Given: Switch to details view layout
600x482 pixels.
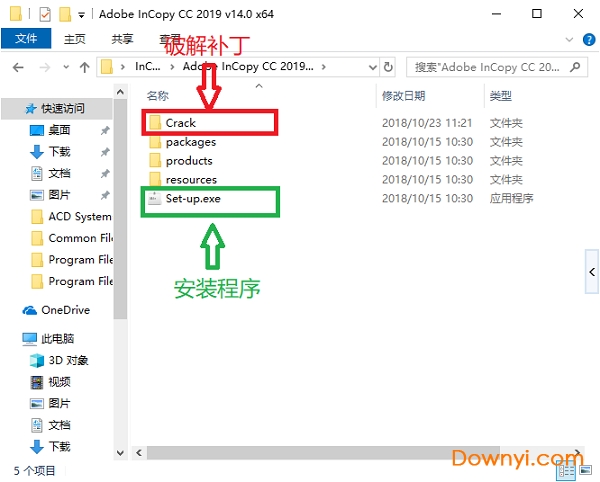Looking at the screenshot, I should tap(566, 471).
